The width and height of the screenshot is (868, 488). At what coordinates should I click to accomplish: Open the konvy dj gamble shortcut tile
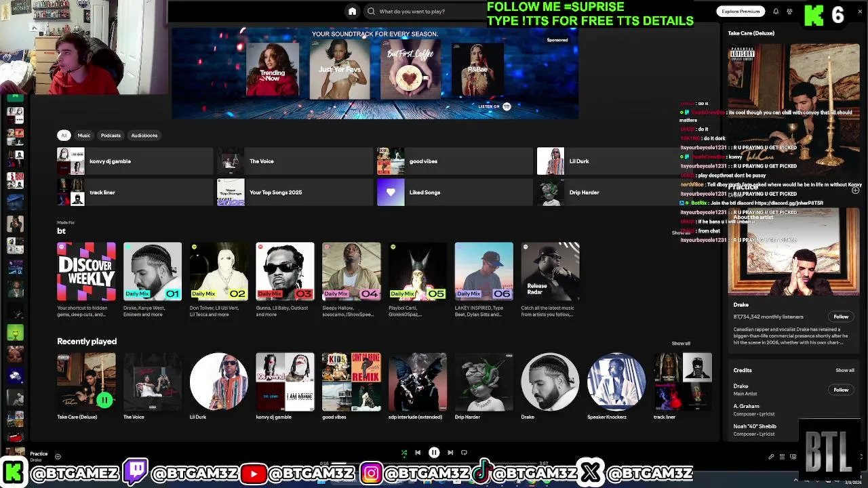135,161
